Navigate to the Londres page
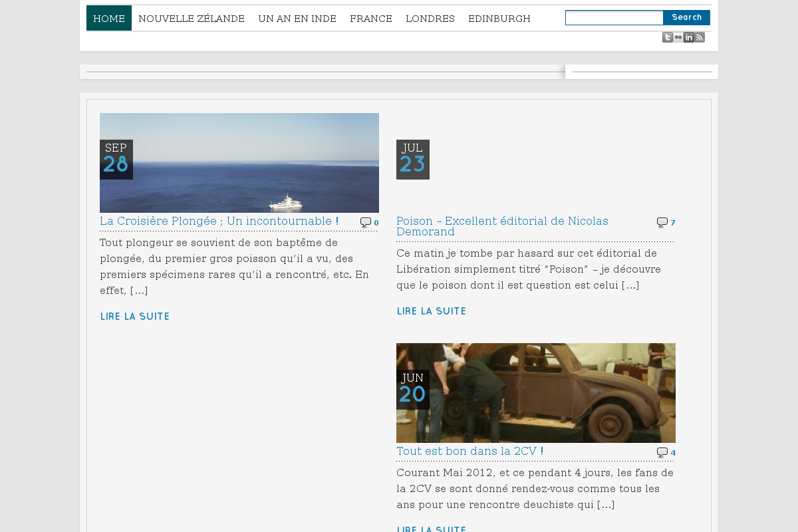This screenshot has width=798, height=532. click(x=430, y=19)
